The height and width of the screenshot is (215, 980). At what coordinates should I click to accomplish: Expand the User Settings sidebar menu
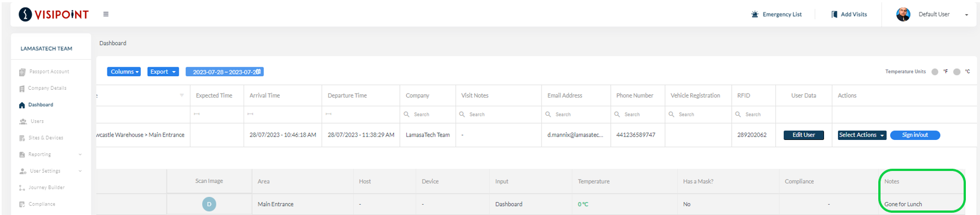pos(50,171)
